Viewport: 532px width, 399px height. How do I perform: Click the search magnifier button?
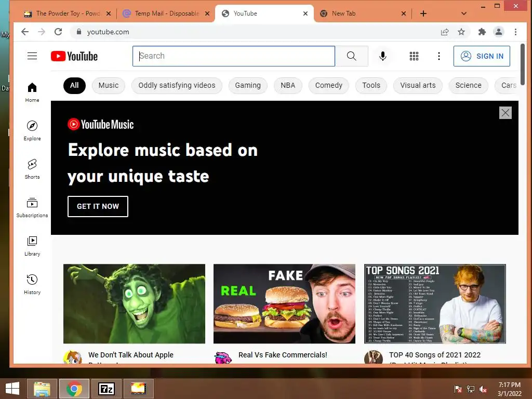[x=352, y=56]
